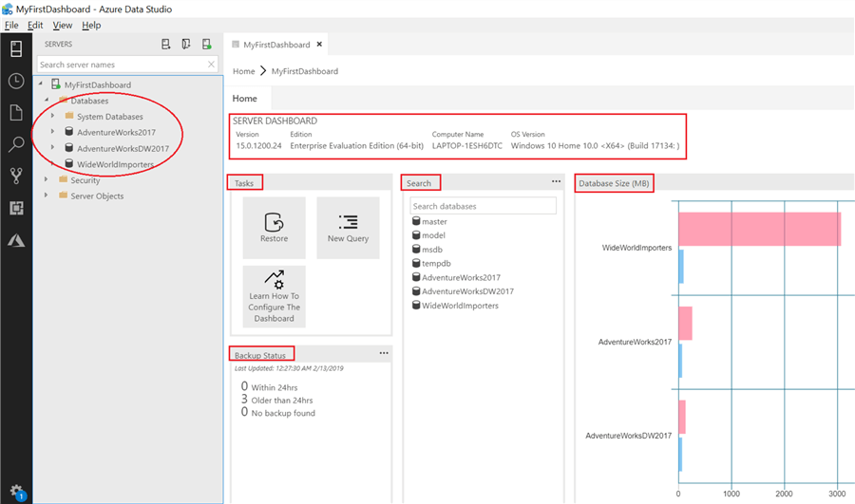Select the MyFirstDashboard editor tab
This screenshot has height=504, width=855.
coord(276,45)
